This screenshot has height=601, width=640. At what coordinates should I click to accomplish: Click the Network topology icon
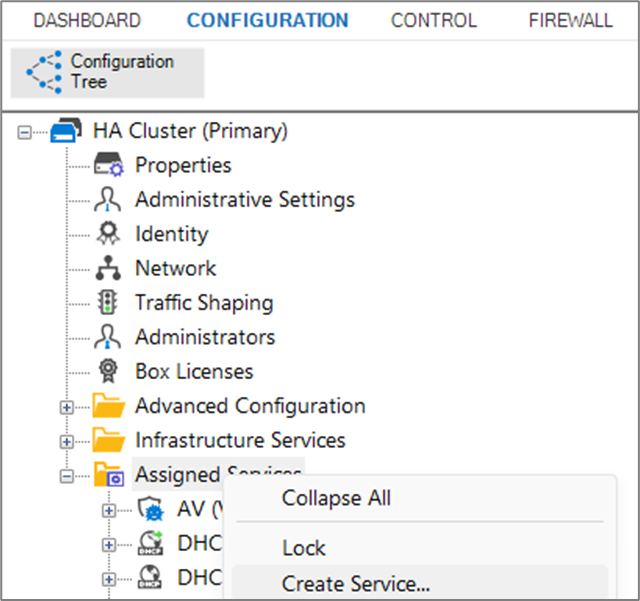(108, 269)
